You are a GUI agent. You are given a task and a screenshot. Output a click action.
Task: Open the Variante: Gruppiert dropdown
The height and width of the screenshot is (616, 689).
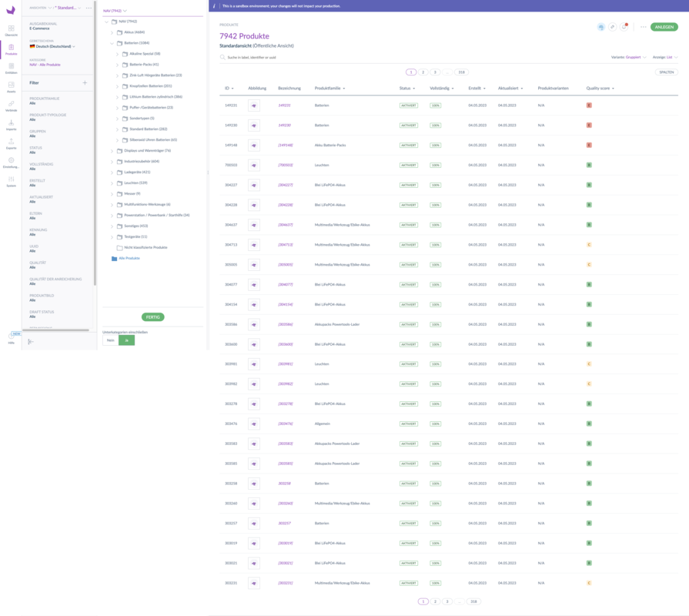point(628,57)
